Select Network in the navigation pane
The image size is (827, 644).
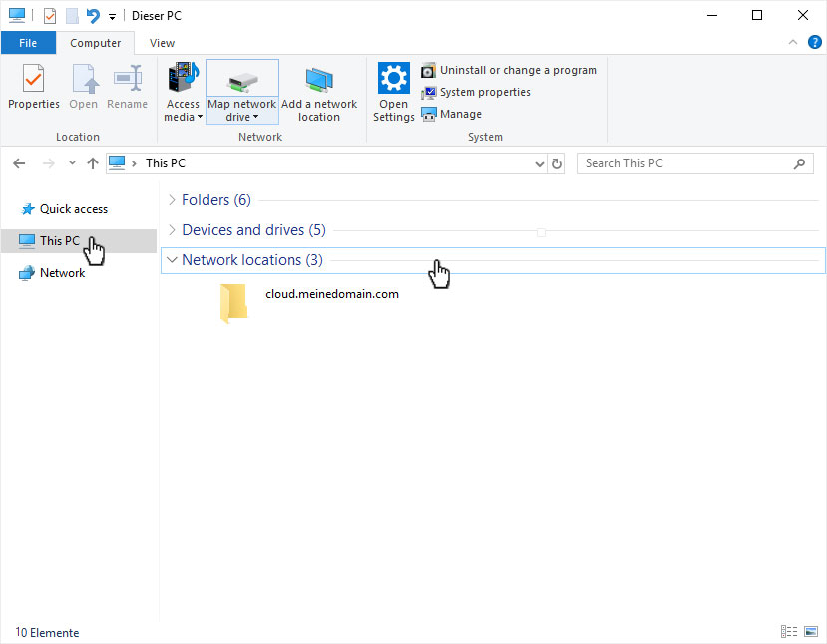coord(52,273)
